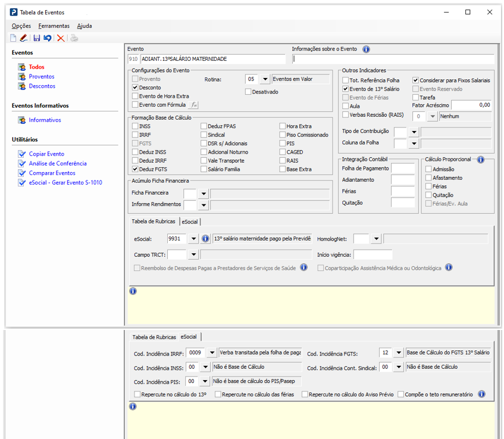The width and height of the screenshot is (504, 439).
Task: Open the Informativos link
Action: tap(45, 120)
